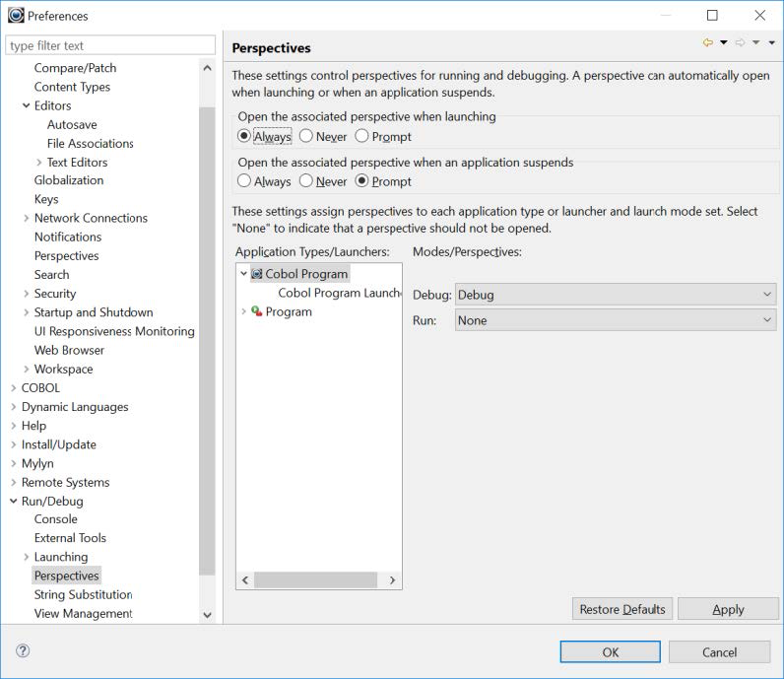Expand the Workspace node
784x679 pixels.
(26, 370)
